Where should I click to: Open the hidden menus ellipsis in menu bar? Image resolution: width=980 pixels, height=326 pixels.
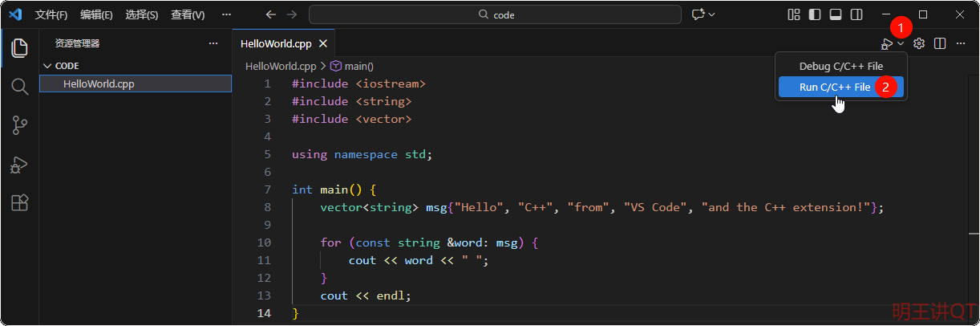point(226,14)
